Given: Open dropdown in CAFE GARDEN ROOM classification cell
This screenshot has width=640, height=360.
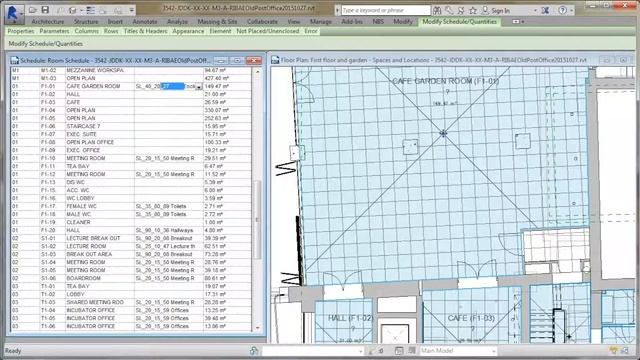Looking at the screenshot, I should click(199, 87).
